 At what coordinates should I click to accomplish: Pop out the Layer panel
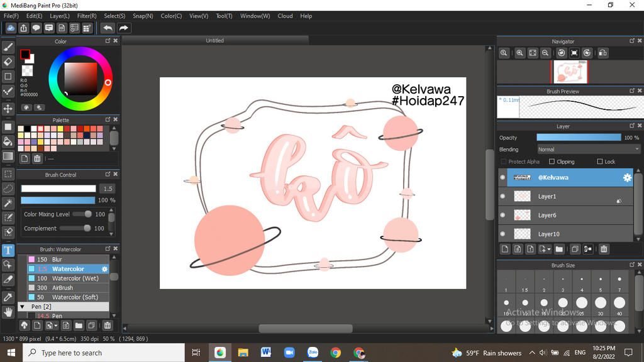click(x=631, y=126)
